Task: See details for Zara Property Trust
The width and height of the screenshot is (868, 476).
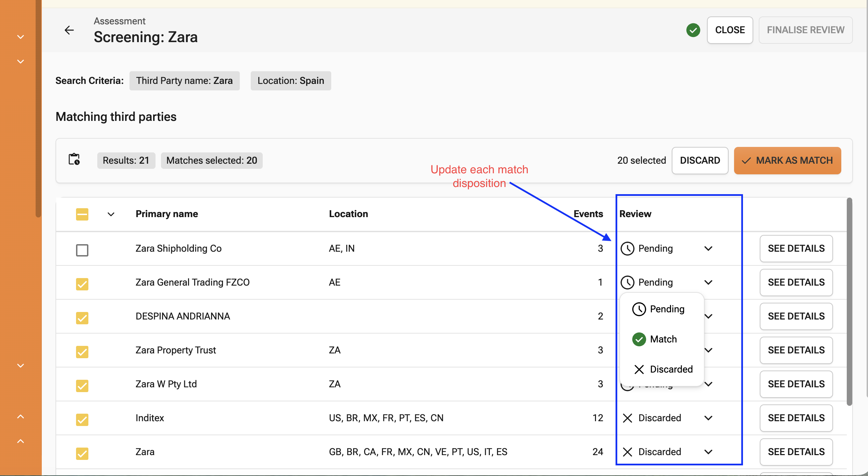Action: click(796, 350)
